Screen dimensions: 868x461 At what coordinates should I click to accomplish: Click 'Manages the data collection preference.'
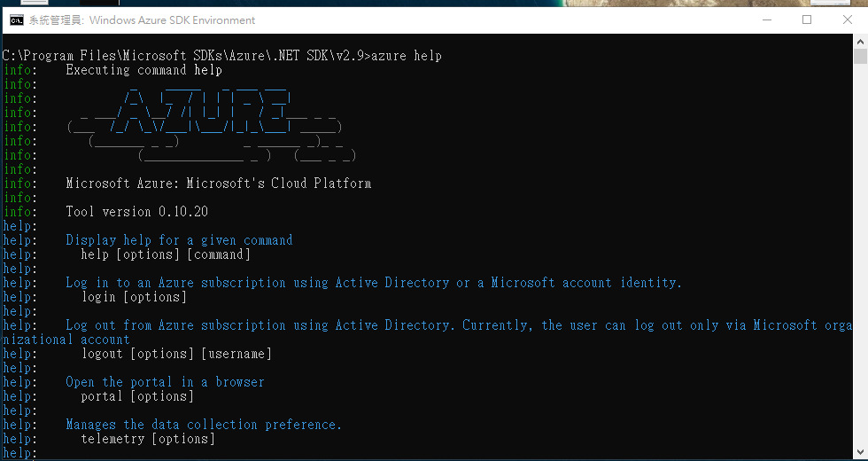205,425
